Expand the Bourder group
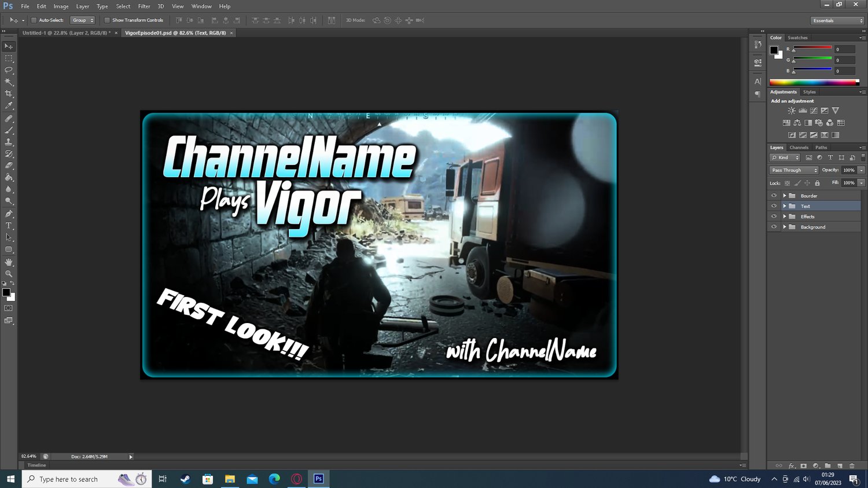This screenshot has width=868, height=488. click(785, 196)
